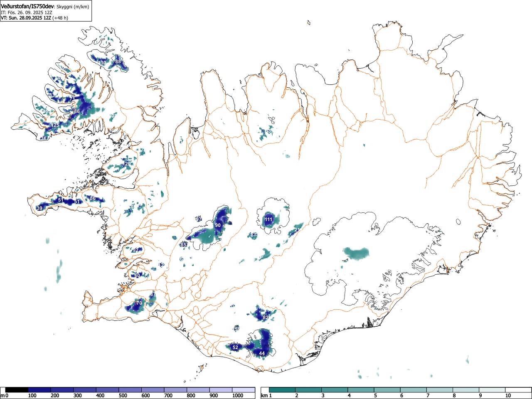Click the '44' value on the southern glacier
532x399 pixels.
tap(262, 353)
